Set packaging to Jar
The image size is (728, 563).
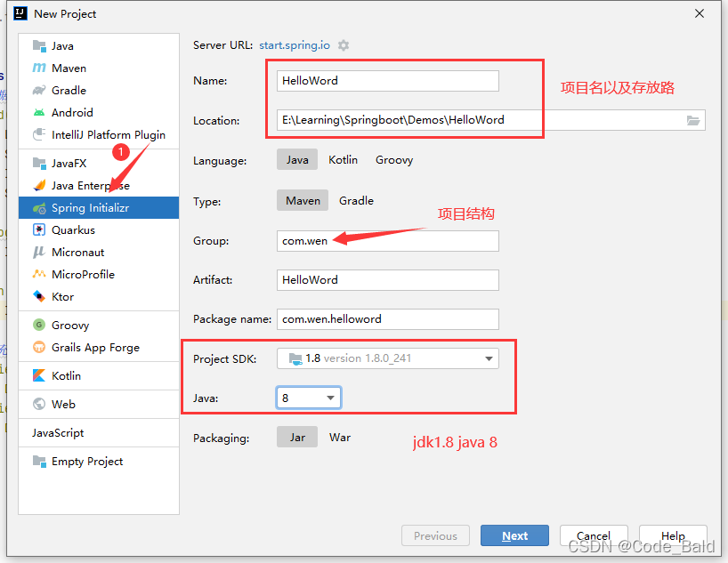click(297, 438)
